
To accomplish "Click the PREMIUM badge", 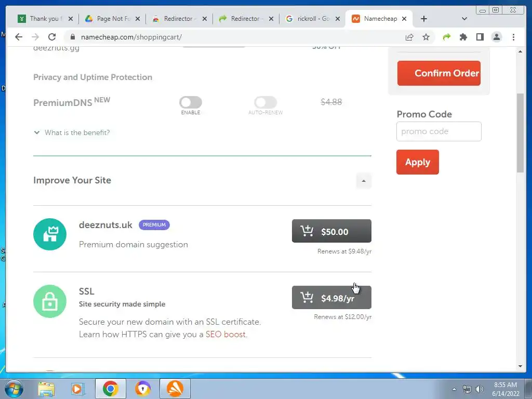I will tap(154, 225).
